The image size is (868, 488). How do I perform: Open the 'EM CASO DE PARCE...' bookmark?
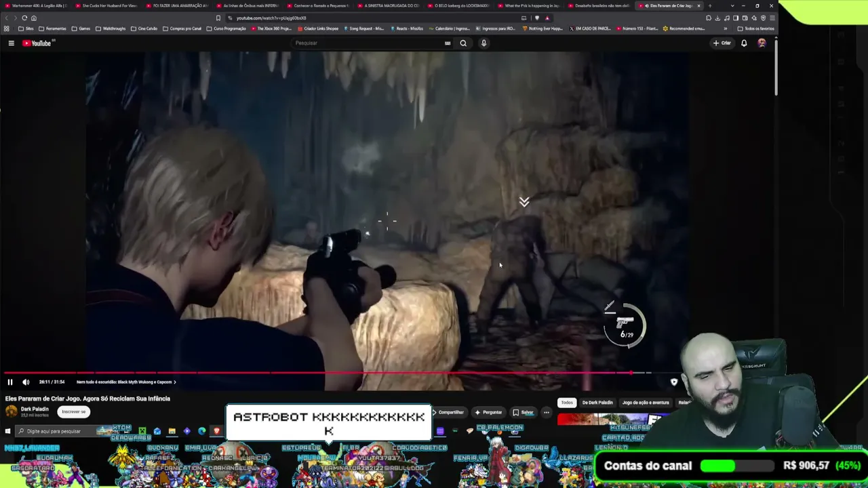point(591,28)
